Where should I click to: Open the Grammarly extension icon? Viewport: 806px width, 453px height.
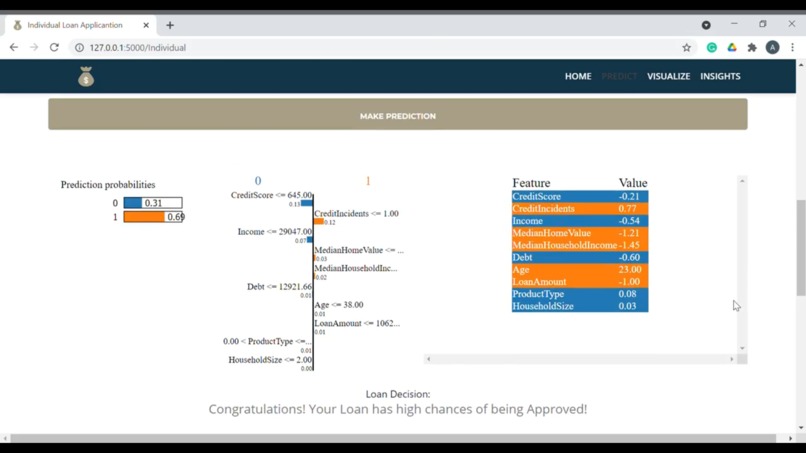(711, 47)
